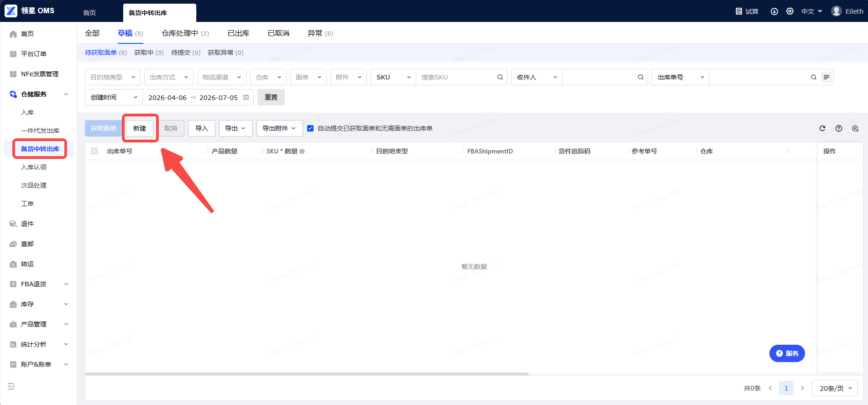Select the 获取中 sub-tab
The height and width of the screenshot is (405, 868).
[149, 53]
